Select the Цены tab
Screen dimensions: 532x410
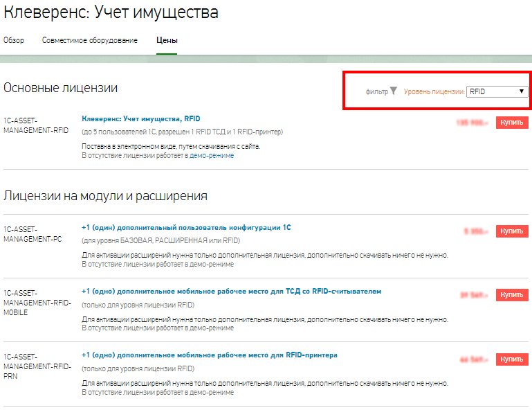(x=167, y=40)
